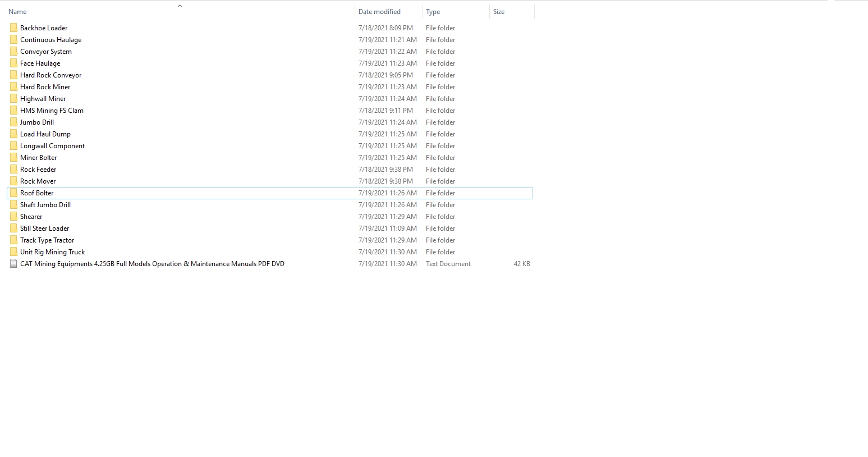Screen dimensions: 868x457
Task: Sort files by Size column header
Action: click(499, 11)
